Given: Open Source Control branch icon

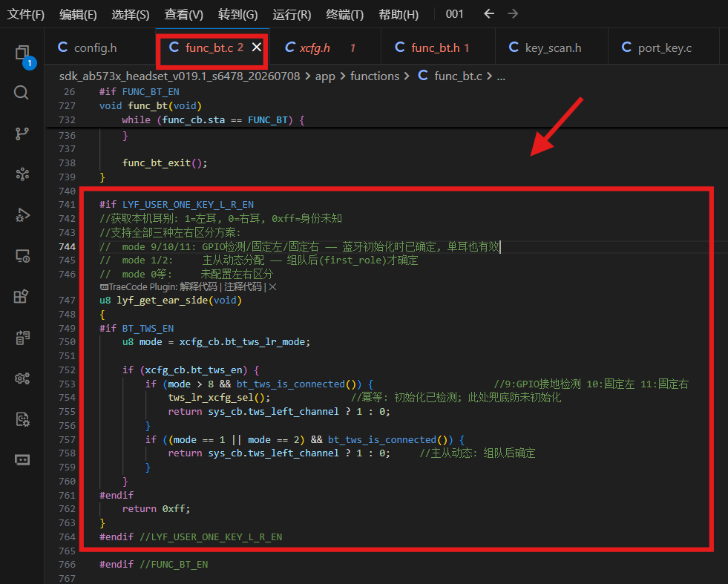Looking at the screenshot, I should point(22,134).
